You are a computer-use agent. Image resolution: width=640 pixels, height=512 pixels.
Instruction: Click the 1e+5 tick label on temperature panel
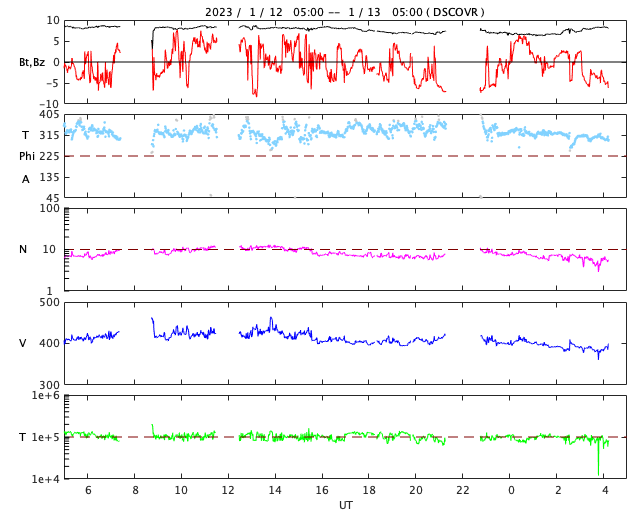(46, 437)
